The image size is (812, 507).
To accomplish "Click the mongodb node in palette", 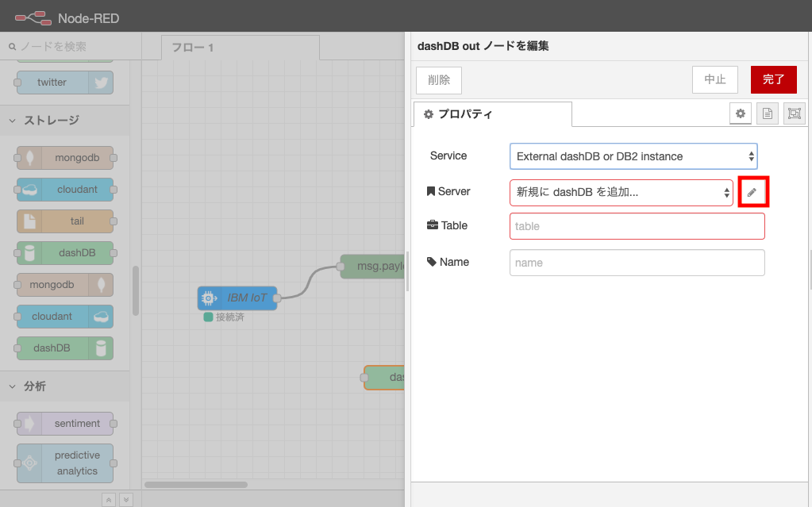I will tap(65, 158).
